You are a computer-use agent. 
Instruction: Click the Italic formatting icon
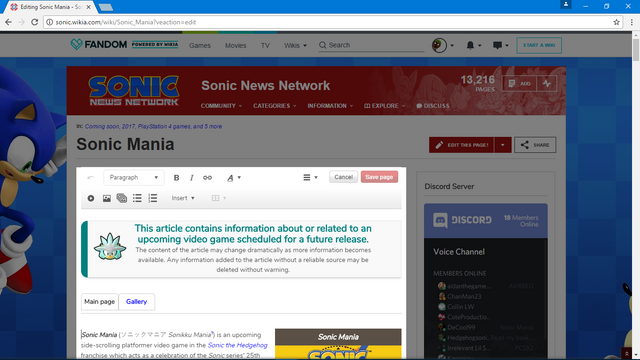click(191, 178)
